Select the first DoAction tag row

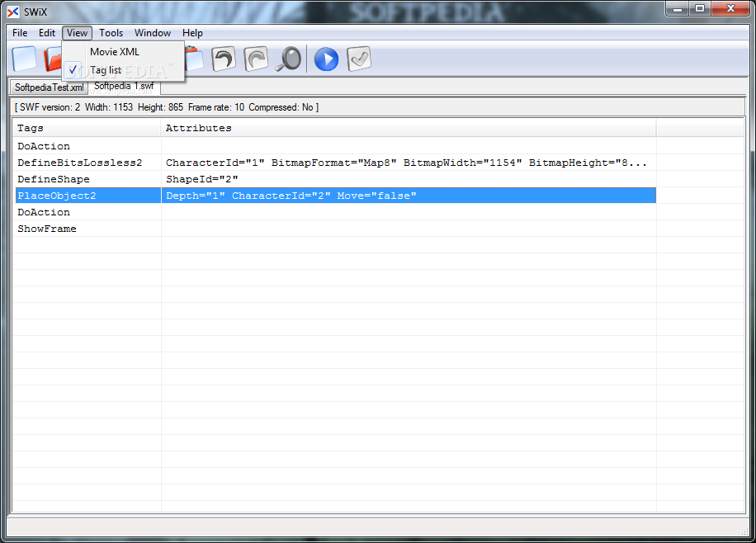(335, 146)
